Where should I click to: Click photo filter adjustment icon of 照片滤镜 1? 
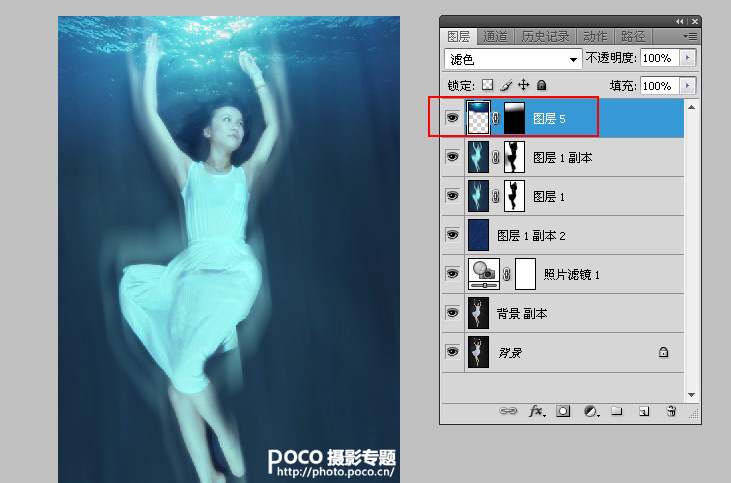click(x=484, y=274)
